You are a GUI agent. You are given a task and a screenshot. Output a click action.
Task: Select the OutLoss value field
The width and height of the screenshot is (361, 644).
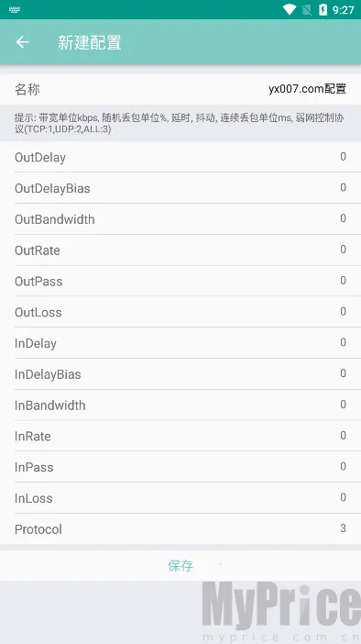[x=343, y=311]
